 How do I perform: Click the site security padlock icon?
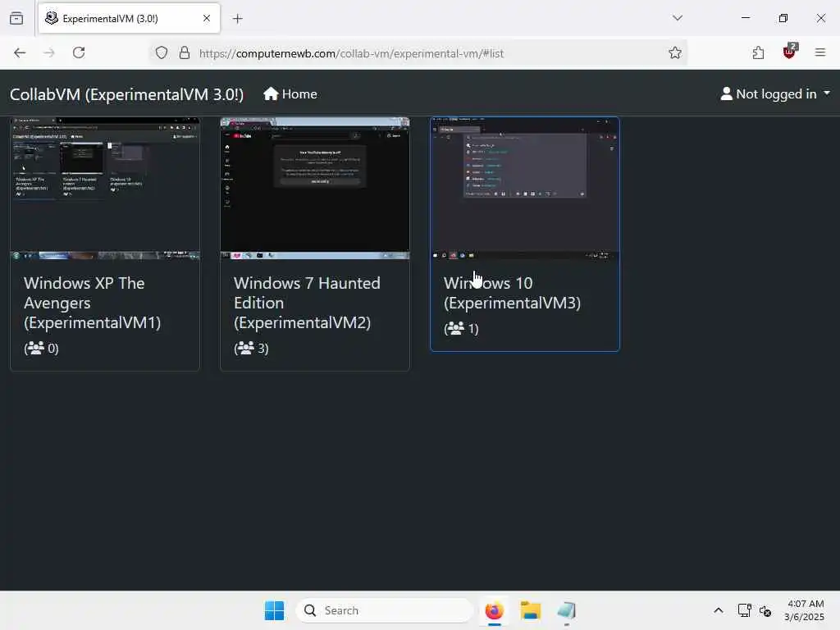[185, 52]
